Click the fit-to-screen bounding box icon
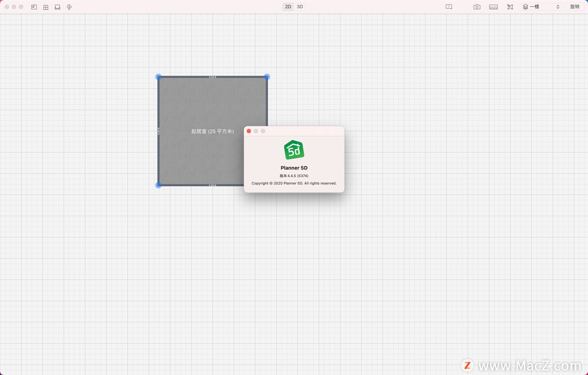The height and width of the screenshot is (375, 588). click(x=510, y=7)
